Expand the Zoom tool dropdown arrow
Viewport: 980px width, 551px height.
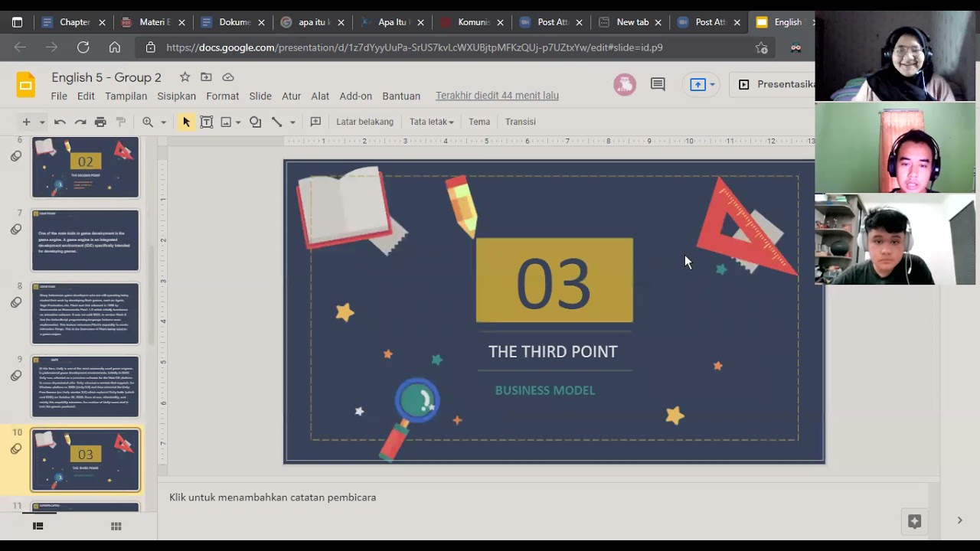coord(163,122)
